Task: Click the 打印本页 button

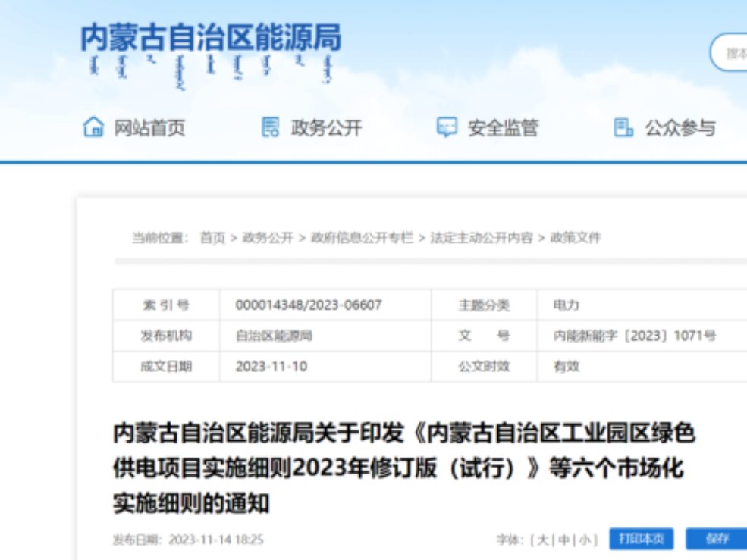Action: tap(642, 539)
